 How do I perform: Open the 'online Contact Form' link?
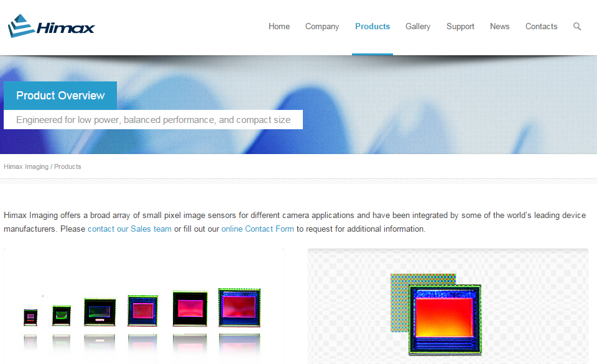click(x=257, y=229)
